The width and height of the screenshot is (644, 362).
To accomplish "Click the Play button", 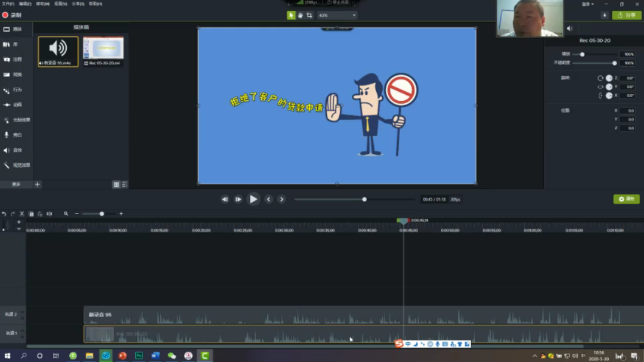I will (253, 199).
